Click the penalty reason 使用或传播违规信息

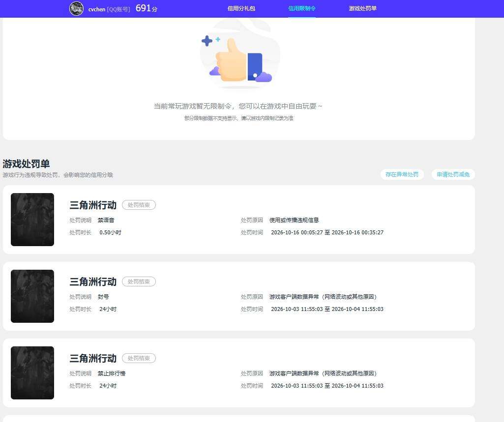coord(294,220)
